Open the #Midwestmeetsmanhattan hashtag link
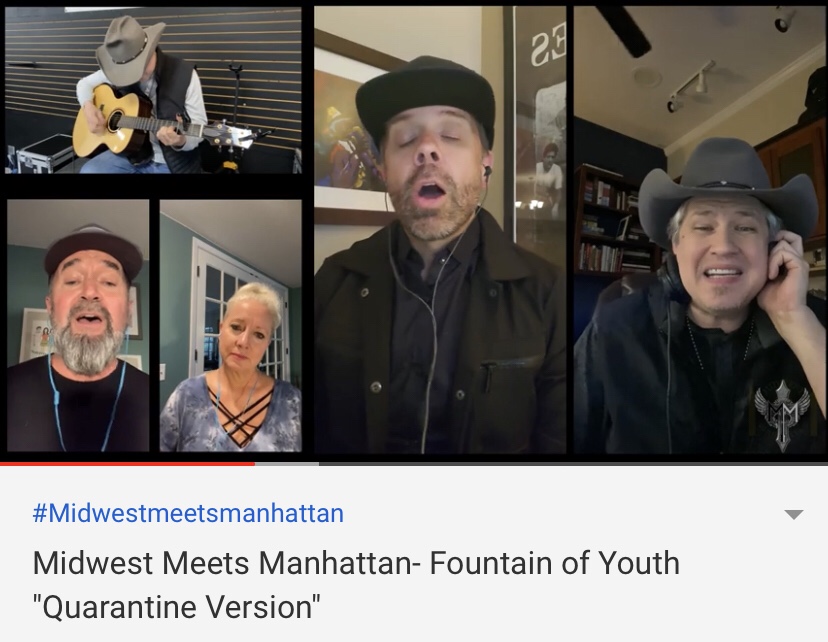 click(x=188, y=513)
